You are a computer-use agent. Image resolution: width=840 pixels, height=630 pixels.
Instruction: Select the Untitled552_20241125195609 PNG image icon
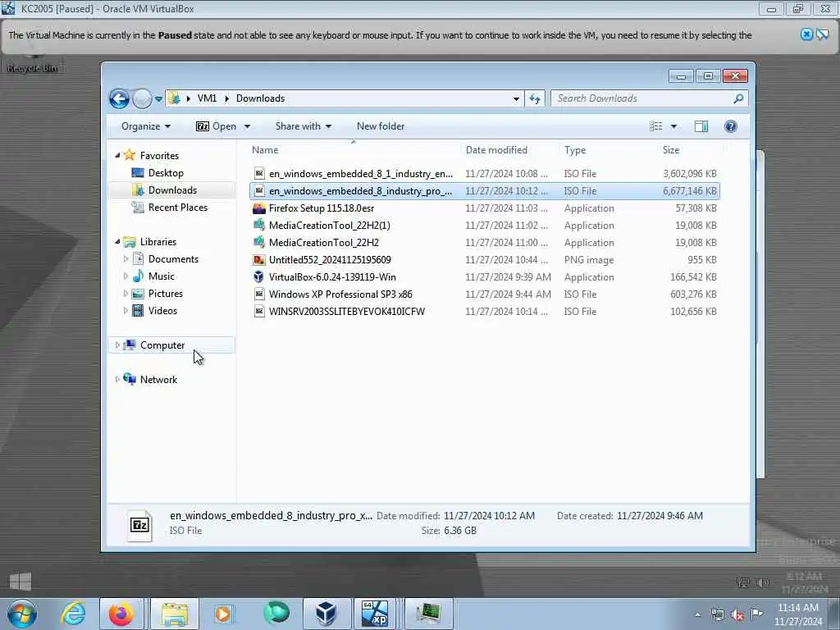pyautogui.click(x=259, y=260)
